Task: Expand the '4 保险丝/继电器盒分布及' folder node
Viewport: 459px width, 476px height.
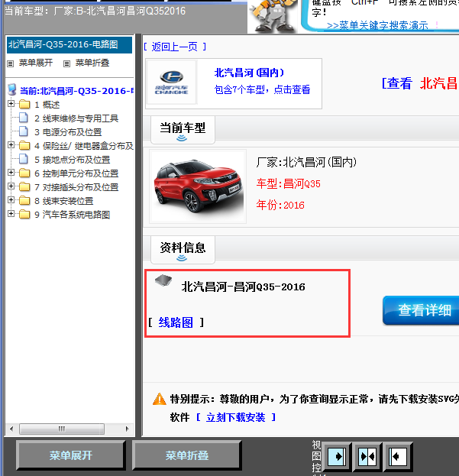Action: tap(11, 145)
